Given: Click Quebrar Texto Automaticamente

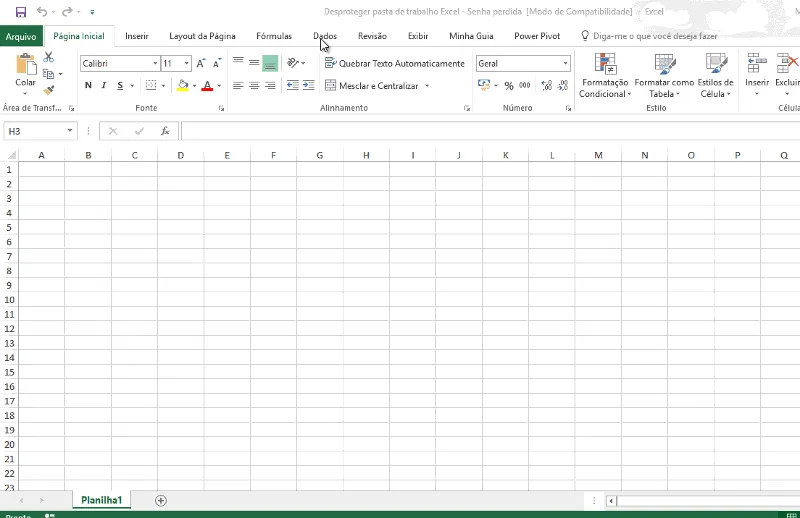Looking at the screenshot, I should click(395, 63).
